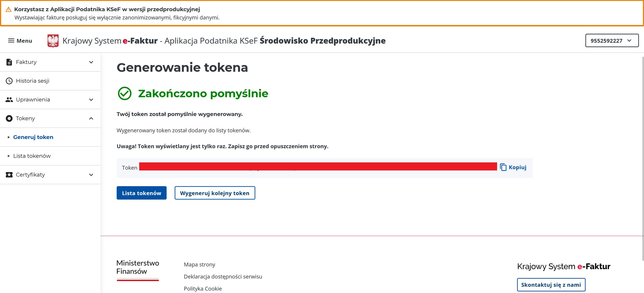The image size is (644, 293).
Task: Click the green success checkmark icon
Action: point(125,94)
